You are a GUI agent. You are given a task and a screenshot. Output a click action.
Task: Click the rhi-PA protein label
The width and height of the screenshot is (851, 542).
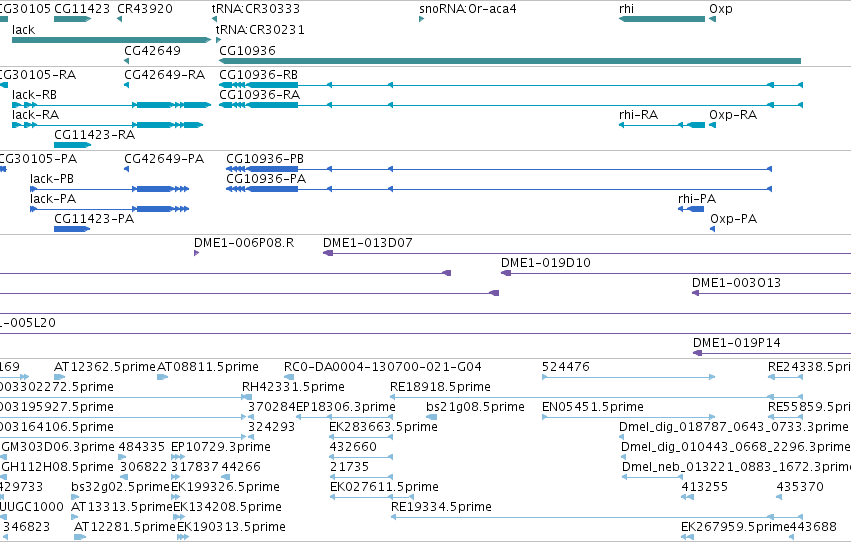pyautogui.click(x=697, y=199)
